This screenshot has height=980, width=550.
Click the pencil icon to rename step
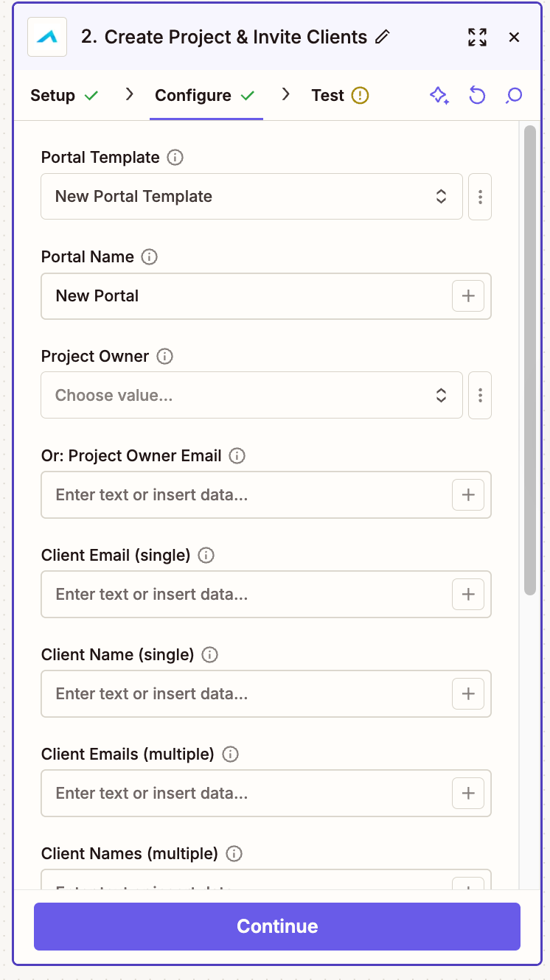[x=382, y=37]
